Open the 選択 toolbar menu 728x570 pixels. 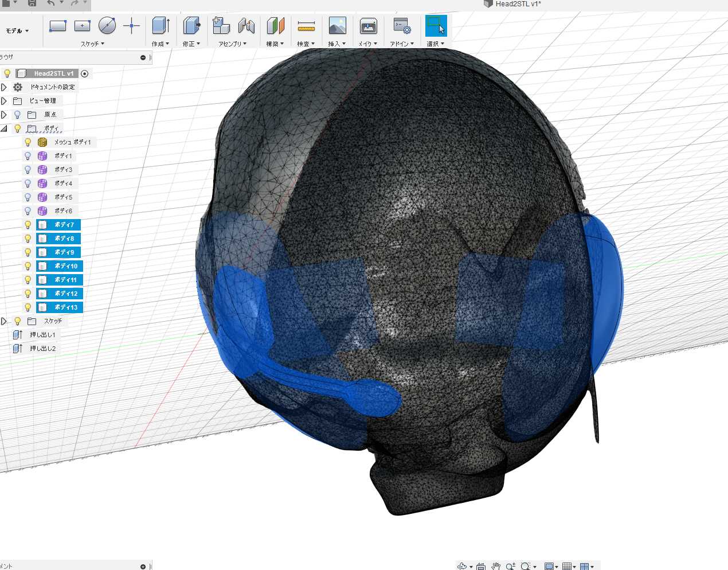(x=436, y=44)
